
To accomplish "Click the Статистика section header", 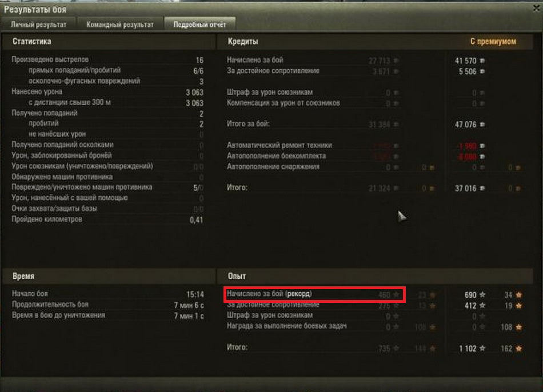I will point(32,42).
